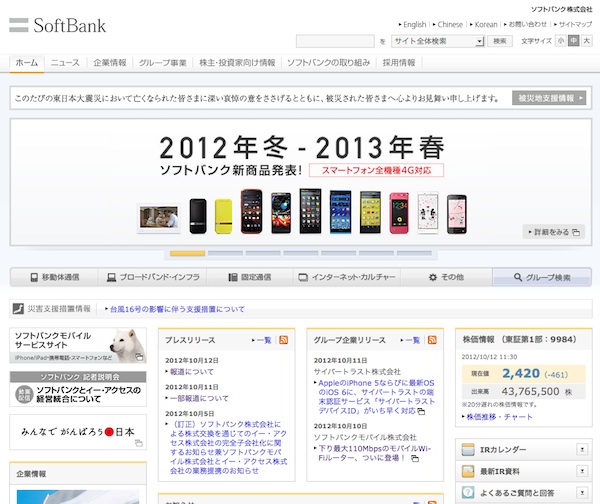Image resolution: width=600 pixels, height=504 pixels.
Task: Open 台風16号の影響に伴う支援措置について link
Action: point(177,309)
